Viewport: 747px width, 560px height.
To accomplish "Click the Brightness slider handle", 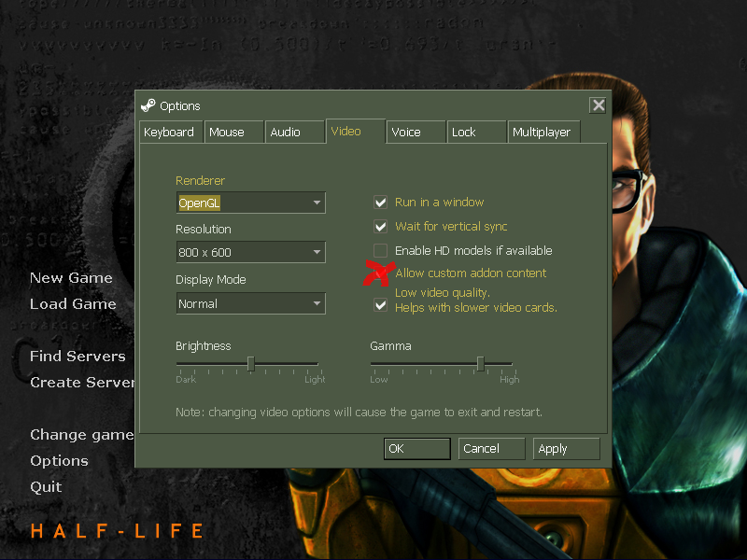I will pos(250,364).
